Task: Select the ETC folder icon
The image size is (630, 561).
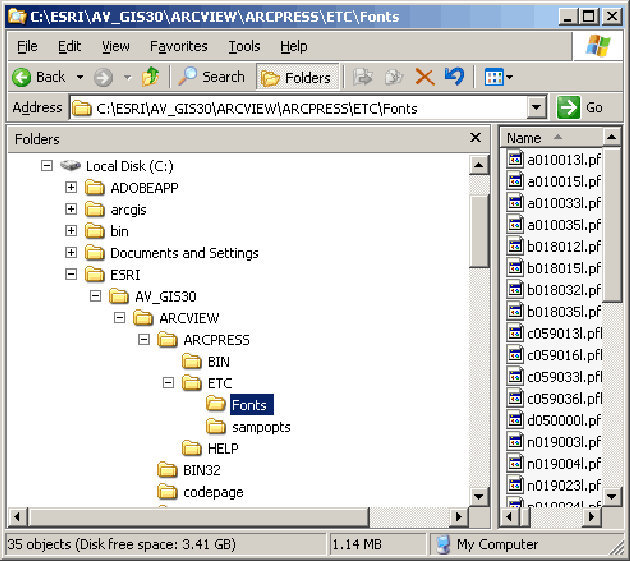Action: [x=192, y=383]
